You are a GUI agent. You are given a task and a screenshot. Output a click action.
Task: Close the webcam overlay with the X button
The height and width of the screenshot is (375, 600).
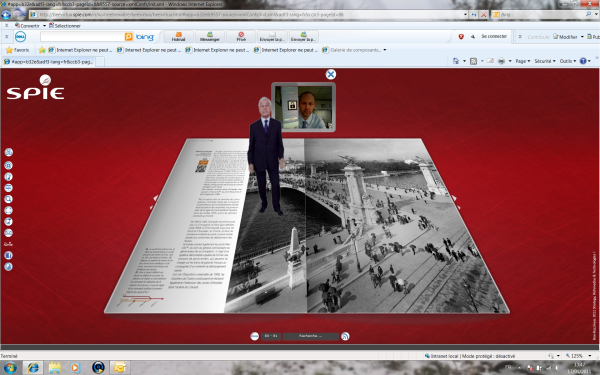click(x=331, y=74)
